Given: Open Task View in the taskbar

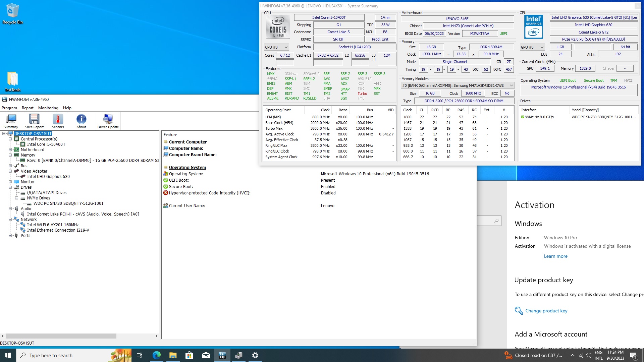Looking at the screenshot, I should point(140,355).
